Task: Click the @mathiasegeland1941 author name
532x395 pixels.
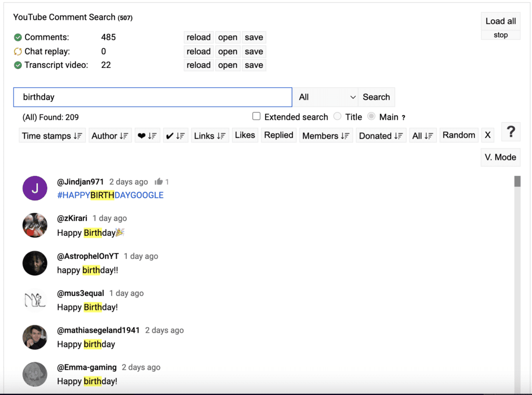Action: tap(98, 330)
